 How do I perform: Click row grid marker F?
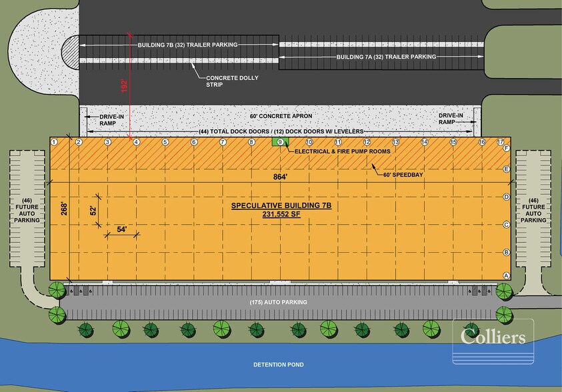[507, 148]
